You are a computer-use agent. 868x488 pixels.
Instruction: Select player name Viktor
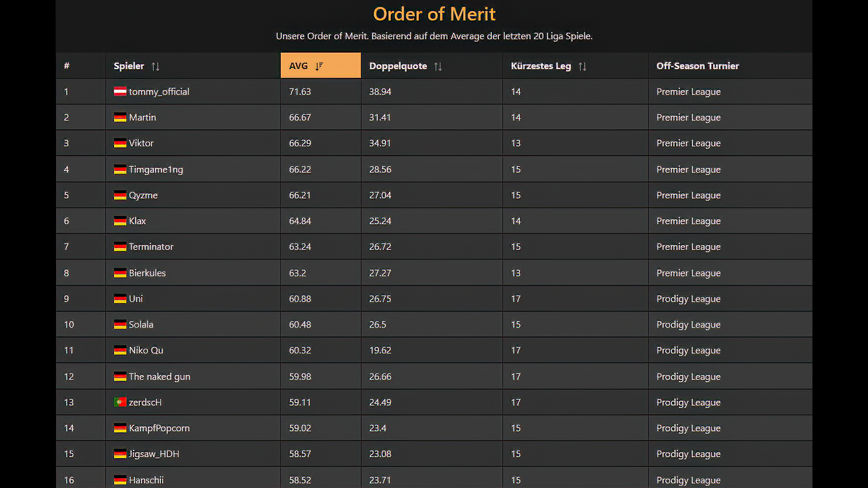tap(141, 143)
